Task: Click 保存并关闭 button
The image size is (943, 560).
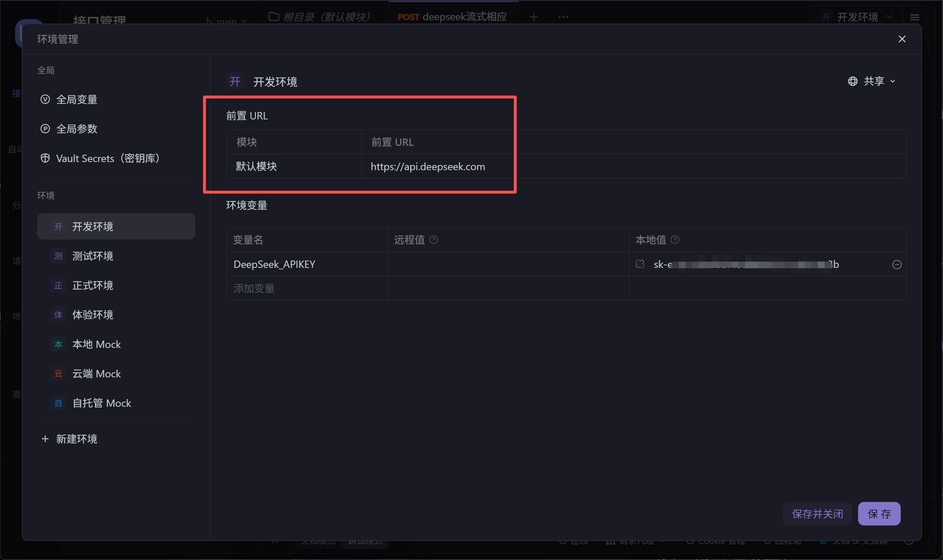Action: [817, 514]
